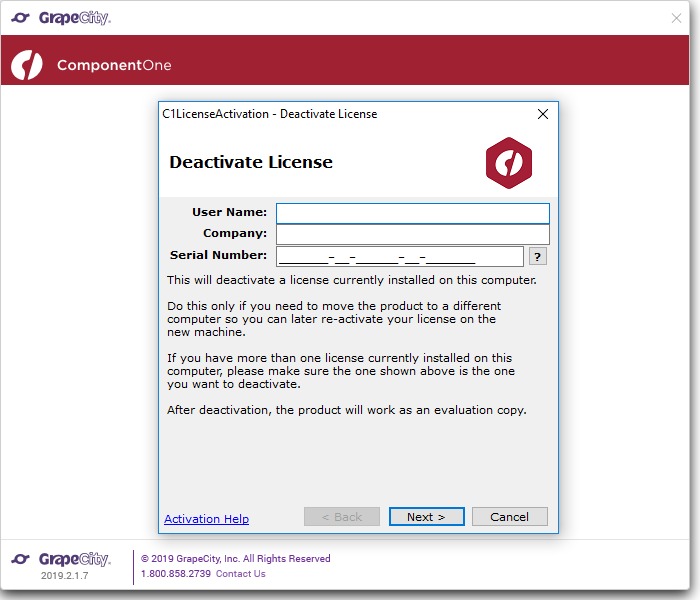Click the text about working as evaluation copy

tap(347, 410)
